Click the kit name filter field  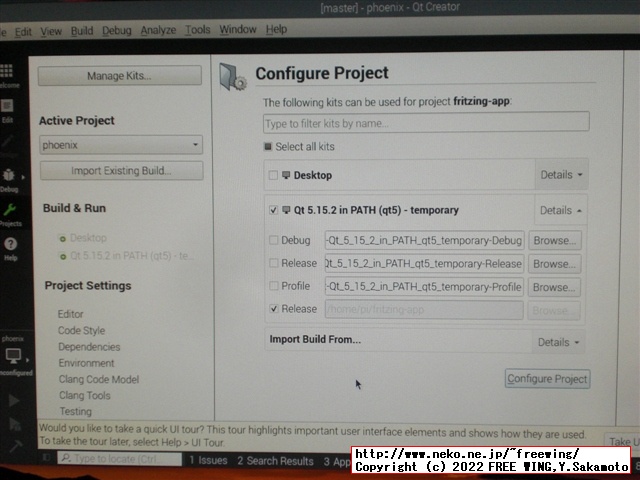[x=425, y=123]
